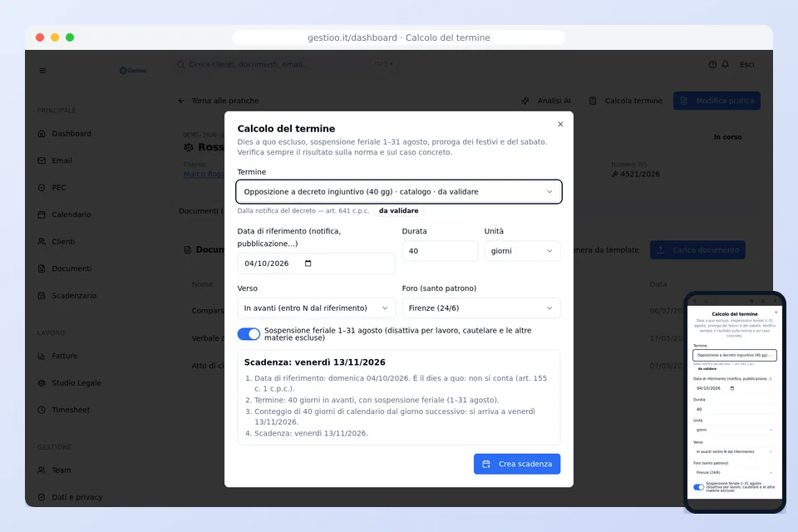Click the PEC shield icon

(x=42, y=187)
